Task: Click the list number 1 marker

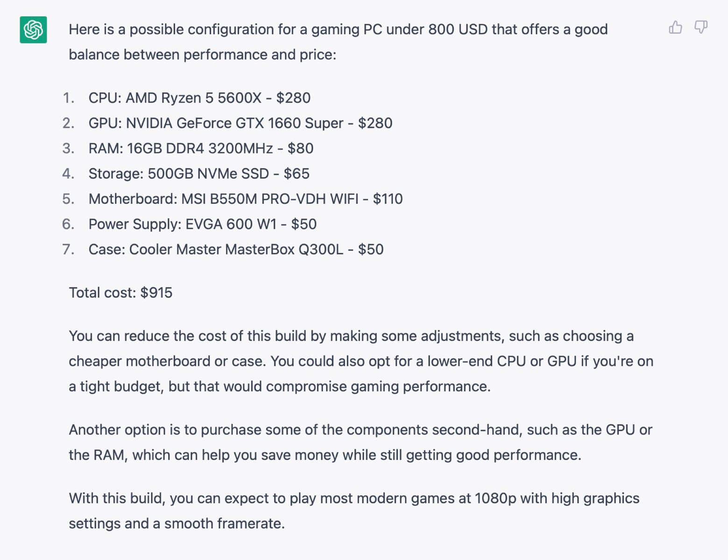Action: coord(68,98)
